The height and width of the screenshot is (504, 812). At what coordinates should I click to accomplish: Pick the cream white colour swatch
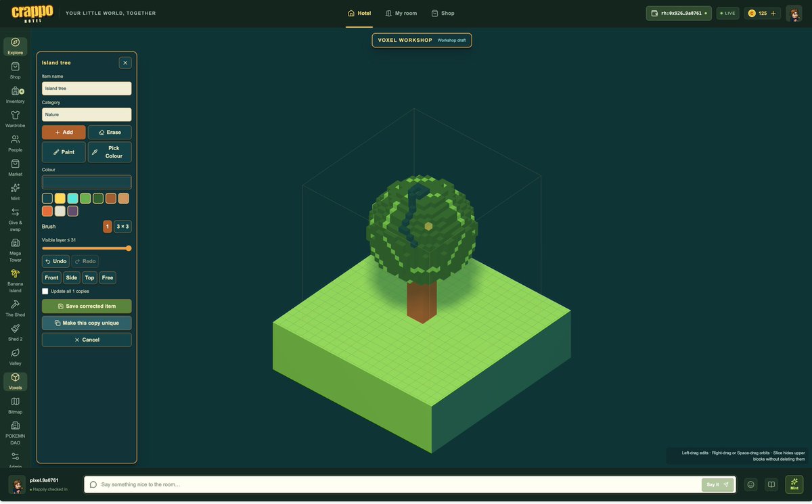coord(60,211)
